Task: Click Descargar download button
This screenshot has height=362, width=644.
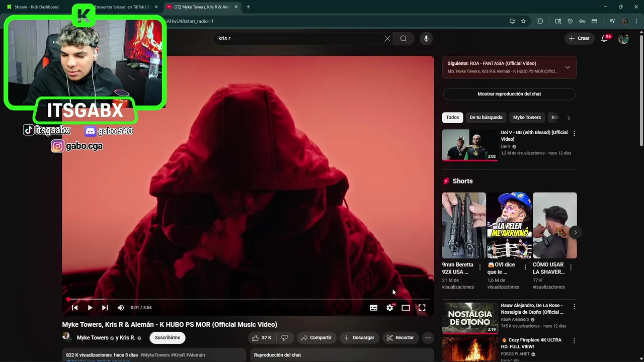Action: [359, 338]
